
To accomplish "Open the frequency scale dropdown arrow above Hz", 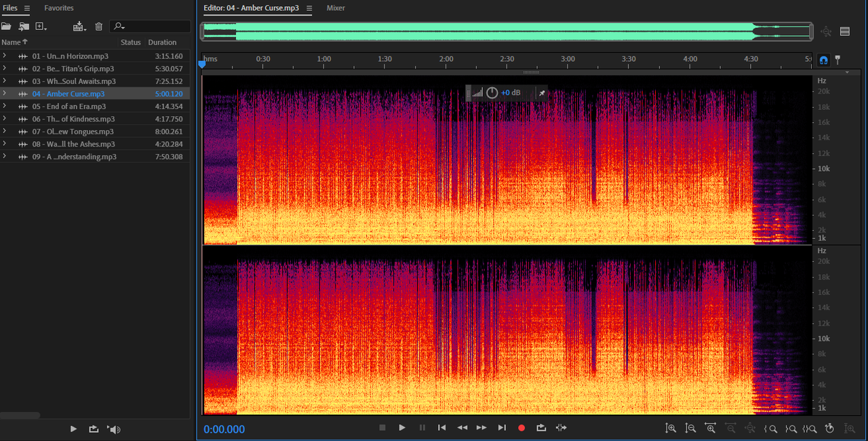I will tap(847, 72).
